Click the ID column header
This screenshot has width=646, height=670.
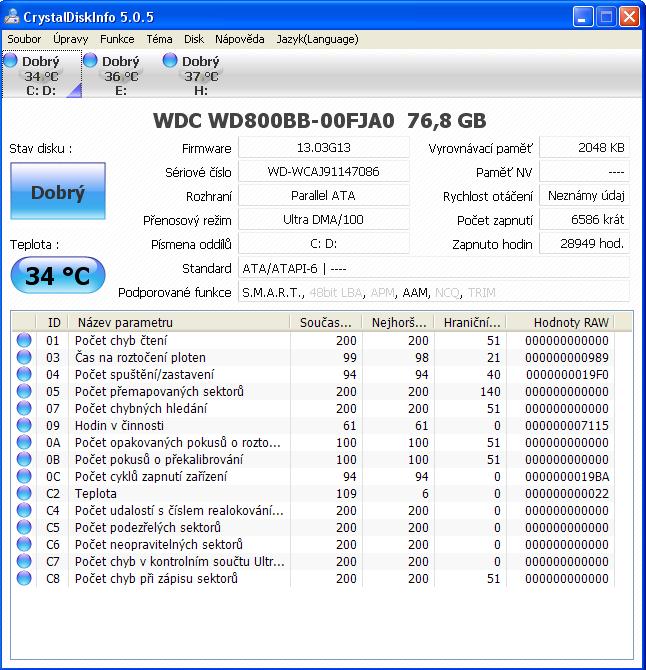pyautogui.click(x=52, y=322)
